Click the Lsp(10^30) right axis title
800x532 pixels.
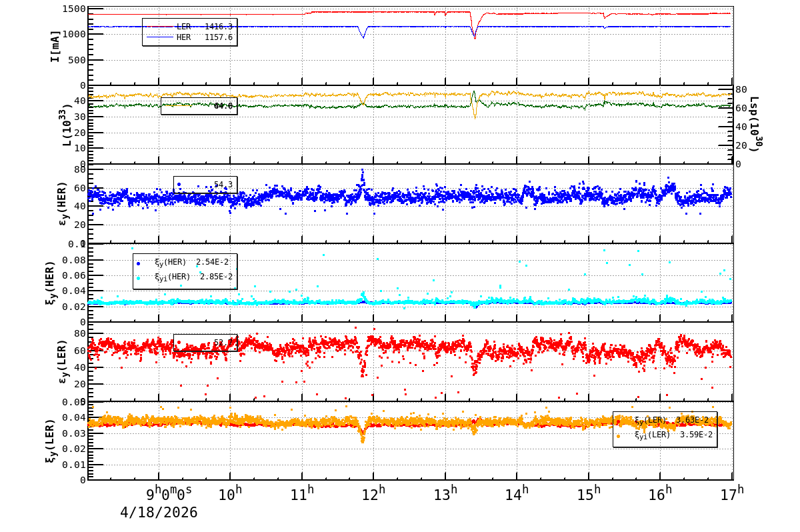click(x=755, y=123)
